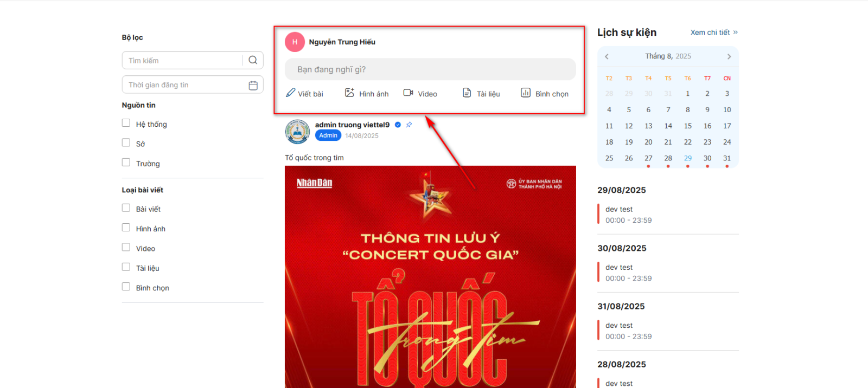Tick the Trường source checkbox
Image resolution: width=868 pixels, height=388 pixels.
coord(126,162)
